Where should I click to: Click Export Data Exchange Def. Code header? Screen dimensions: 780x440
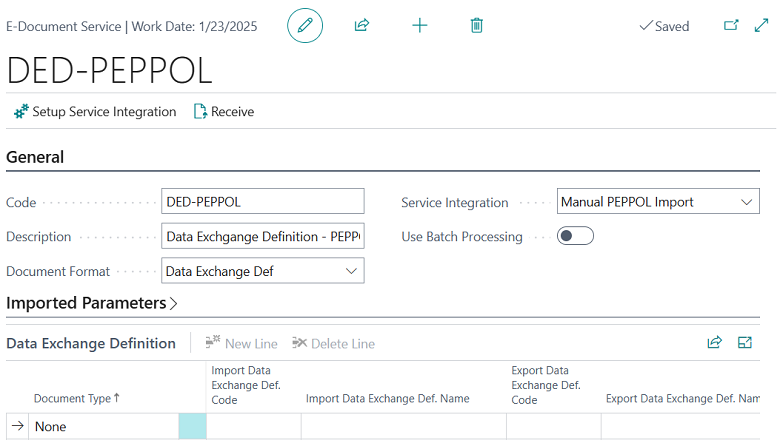click(x=546, y=385)
